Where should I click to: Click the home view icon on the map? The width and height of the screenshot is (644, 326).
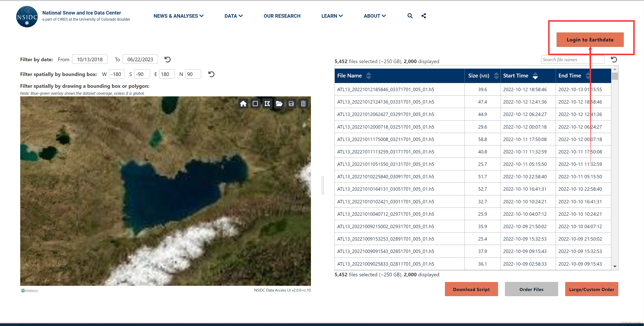[243, 104]
